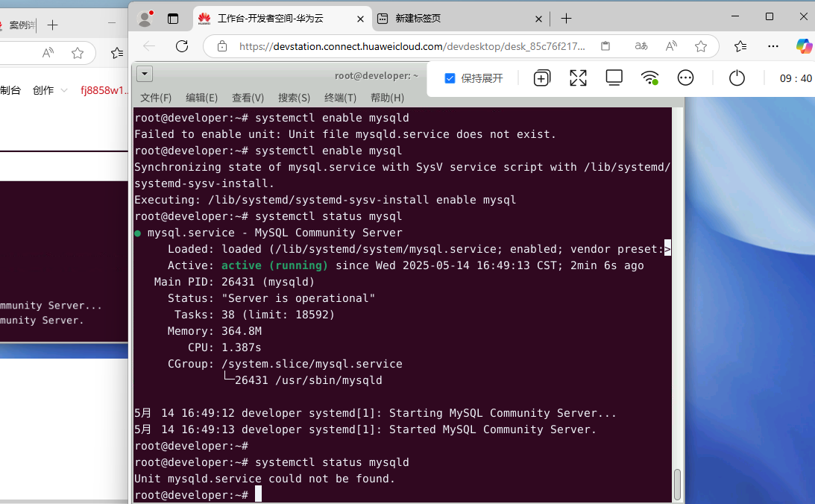This screenshot has height=504, width=815.
Task: Click the terminal vertical scrollbar thumb
Action: click(677, 485)
